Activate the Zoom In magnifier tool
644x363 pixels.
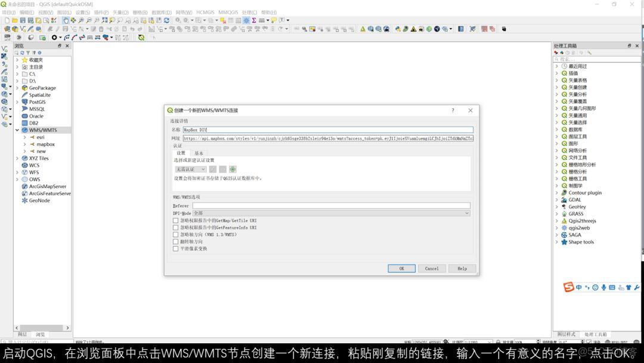click(x=81, y=20)
